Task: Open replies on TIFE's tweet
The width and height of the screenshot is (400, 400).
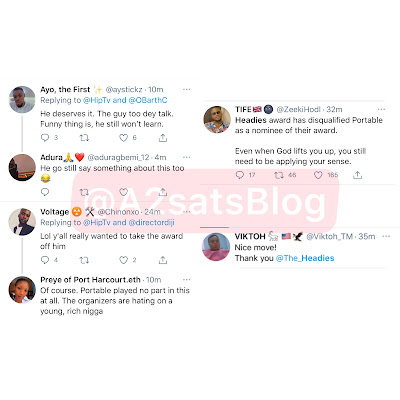Action: click(240, 175)
